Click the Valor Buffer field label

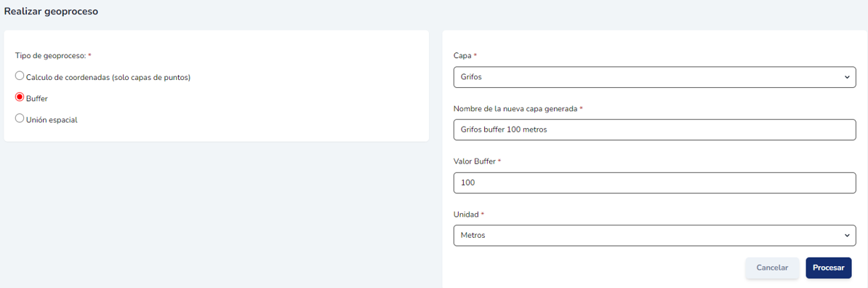(475, 161)
